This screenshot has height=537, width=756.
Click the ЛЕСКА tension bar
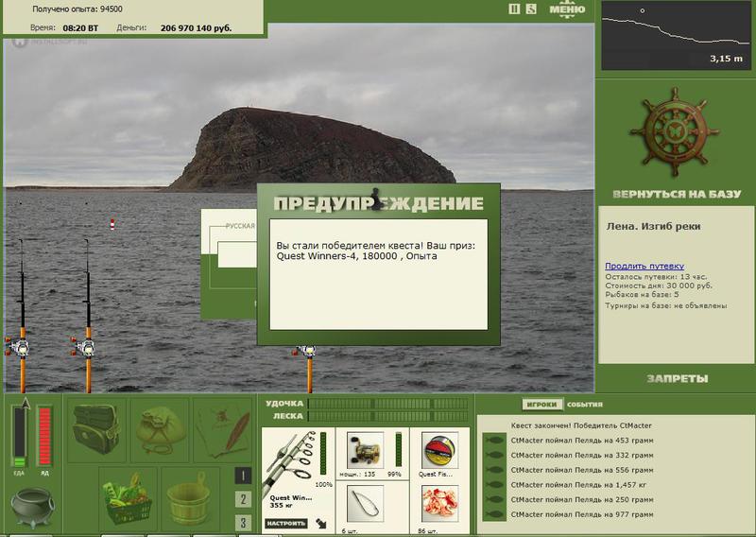[x=388, y=416]
